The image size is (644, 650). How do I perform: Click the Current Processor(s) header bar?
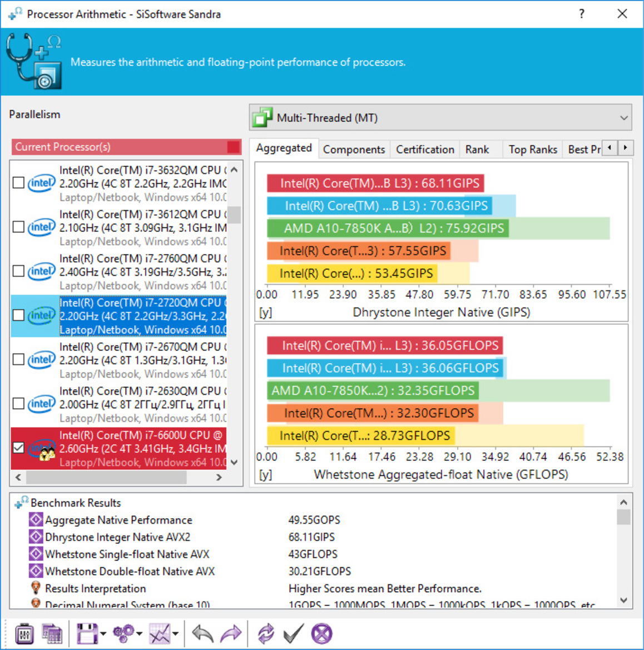pos(126,147)
